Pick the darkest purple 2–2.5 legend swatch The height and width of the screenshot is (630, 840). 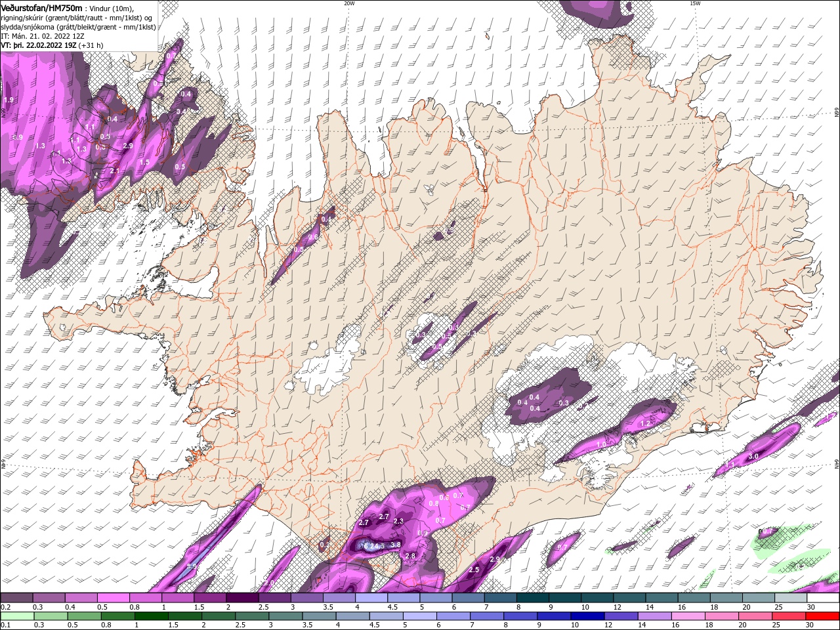(242, 598)
